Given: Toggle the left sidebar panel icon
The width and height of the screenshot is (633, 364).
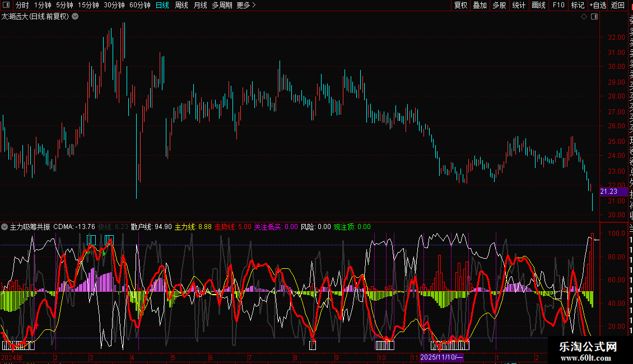Looking at the screenshot, I should click(x=6, y=5).
